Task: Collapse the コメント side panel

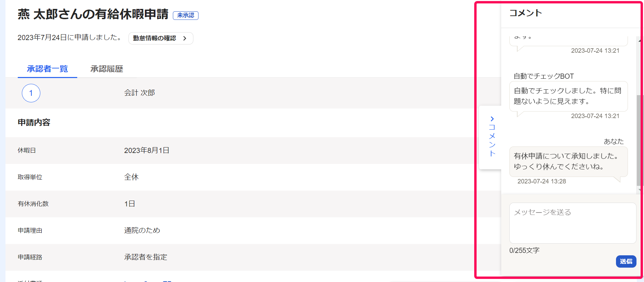Action: tap(490, 137)
